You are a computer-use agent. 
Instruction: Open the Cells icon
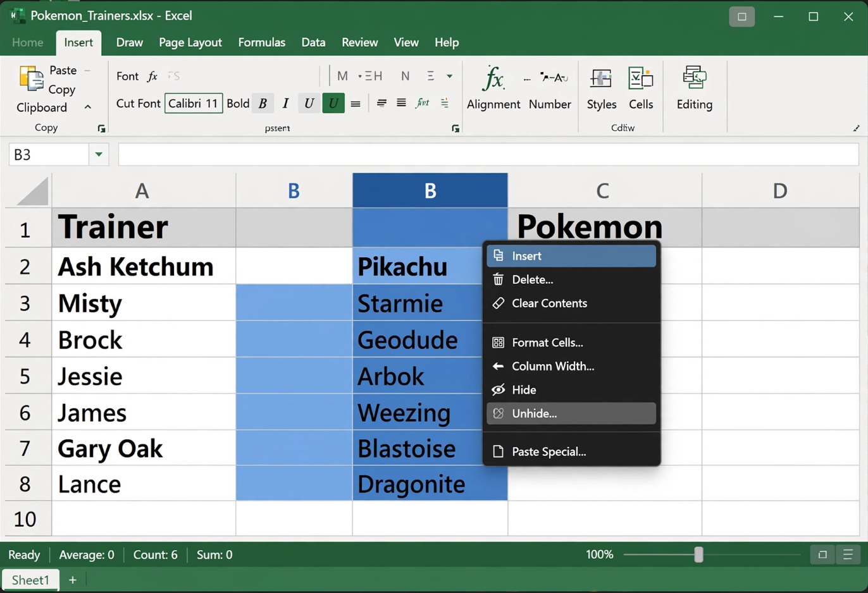(x=640, y=79)
